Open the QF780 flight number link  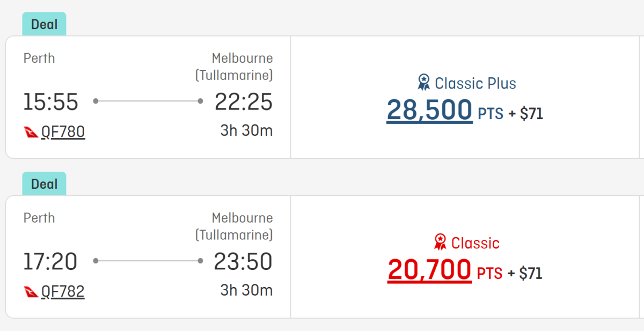tap(63, 132)
